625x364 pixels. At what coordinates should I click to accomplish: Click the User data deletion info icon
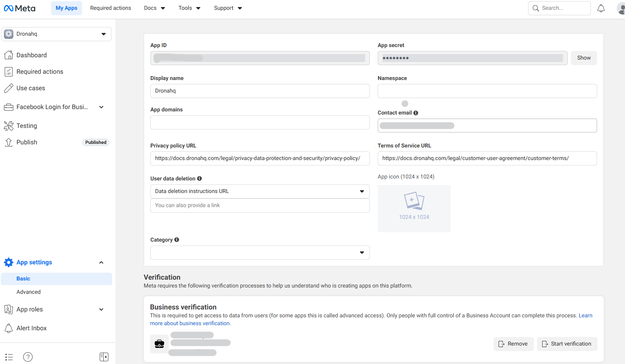pos(199,178)
